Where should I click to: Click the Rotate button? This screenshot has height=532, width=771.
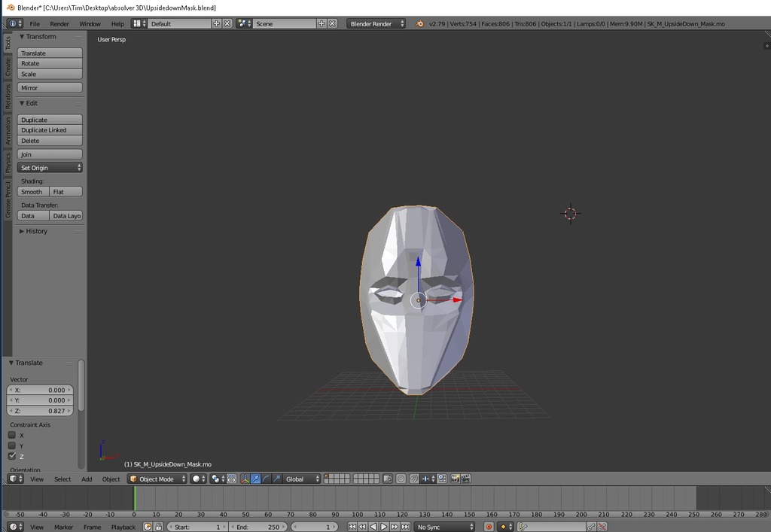[50, 63]
